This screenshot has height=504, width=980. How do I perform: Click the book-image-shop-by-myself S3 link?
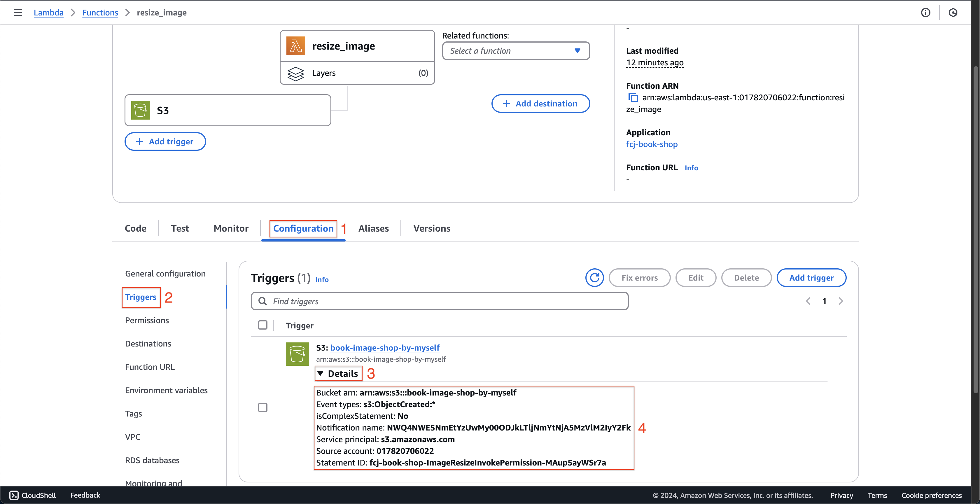point(384,348)
